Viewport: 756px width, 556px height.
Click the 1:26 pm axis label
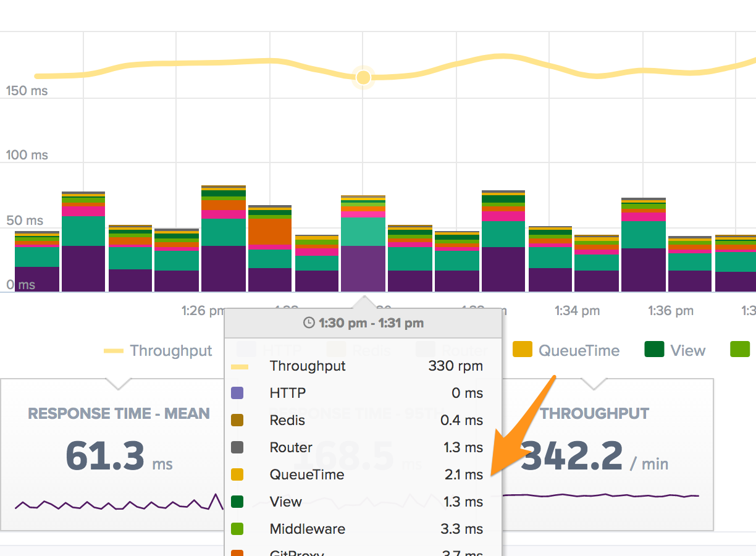pos(203,311)
